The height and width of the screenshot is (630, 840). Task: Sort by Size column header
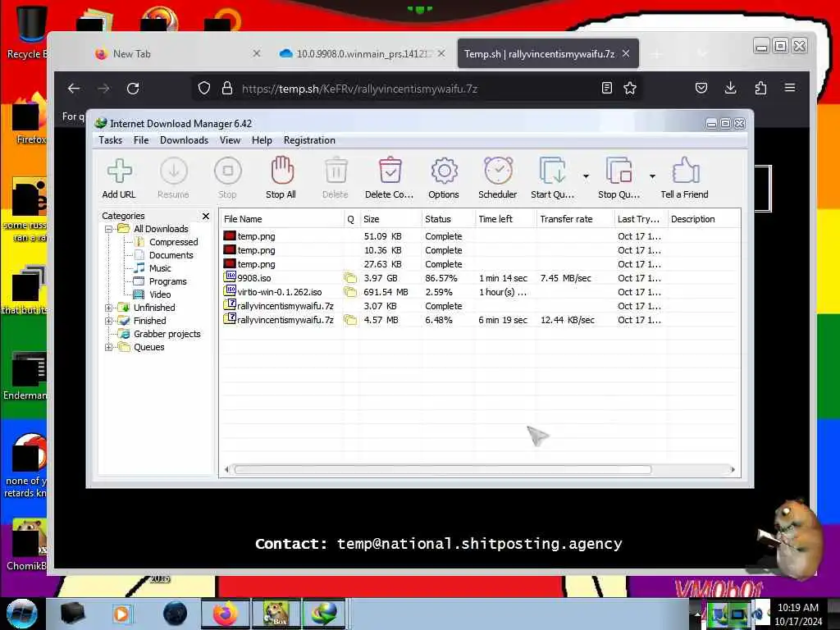[390, 219]
